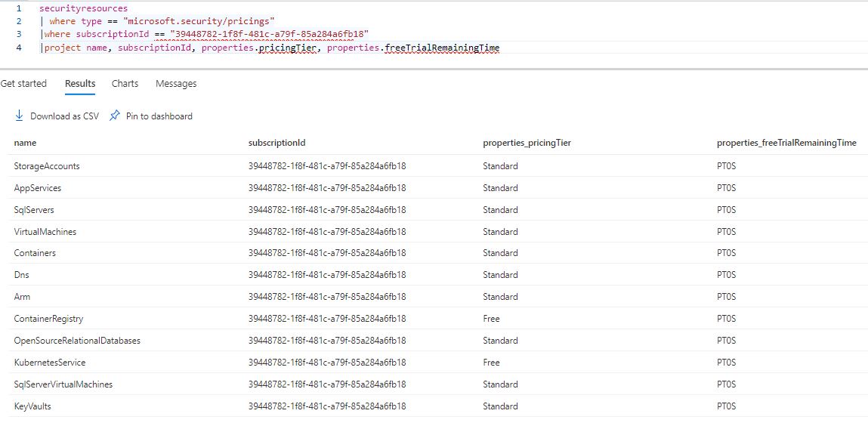Click Pin to dashboard button
This screenshot has height=426, width=868.
click(x=159, y=116)
